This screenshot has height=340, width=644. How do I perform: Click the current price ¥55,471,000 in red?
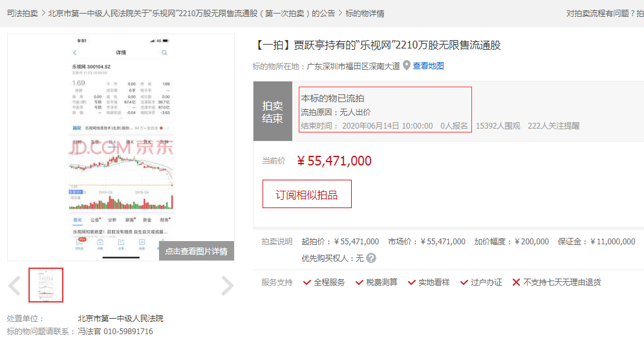click(x=334, y=161)
